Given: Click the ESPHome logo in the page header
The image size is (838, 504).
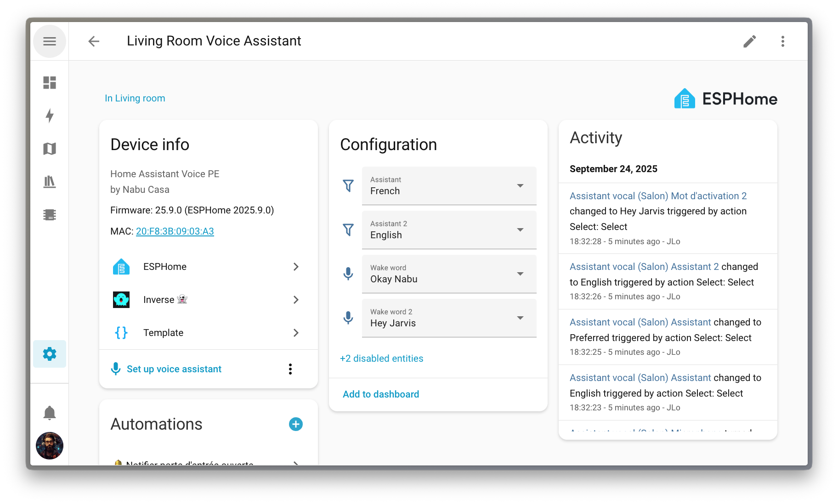Looking at the screenshot, I should click(x=725, y=99).
